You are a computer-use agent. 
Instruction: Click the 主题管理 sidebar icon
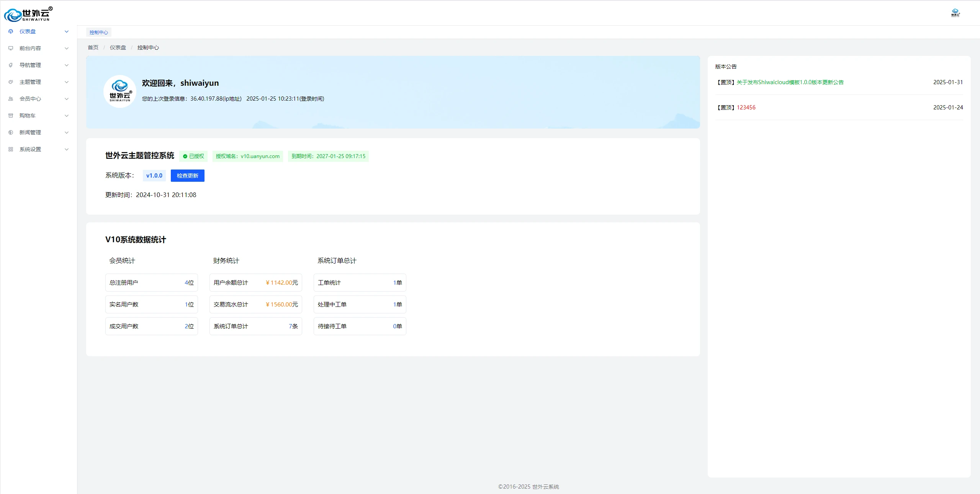click(x=11, y=82)
